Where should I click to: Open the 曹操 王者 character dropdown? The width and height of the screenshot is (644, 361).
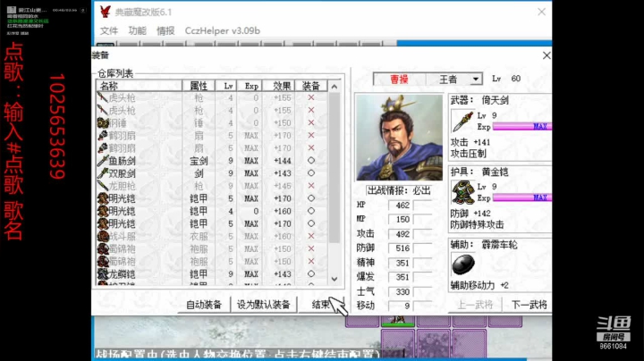point(476,79)
